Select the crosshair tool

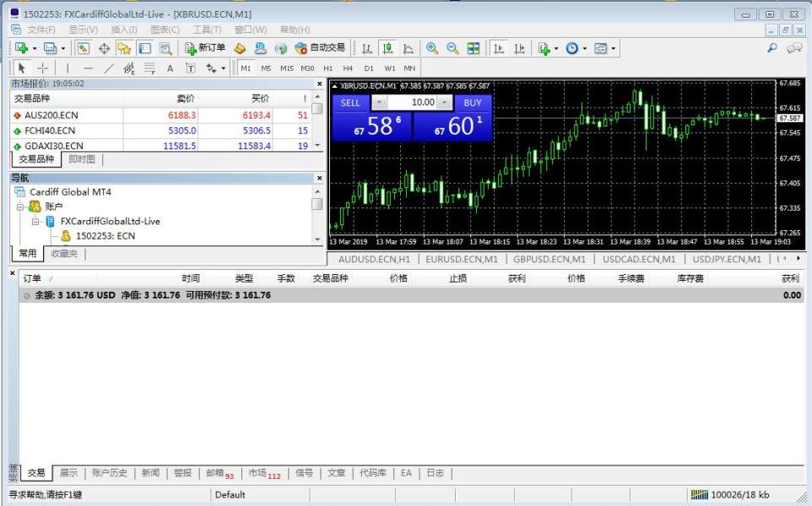tap(43, 68)
